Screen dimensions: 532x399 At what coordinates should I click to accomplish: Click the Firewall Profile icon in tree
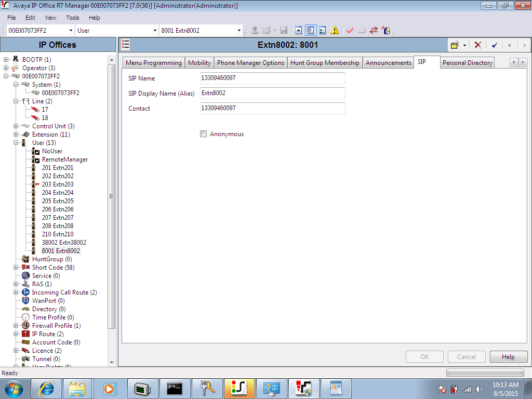(26, 326)
